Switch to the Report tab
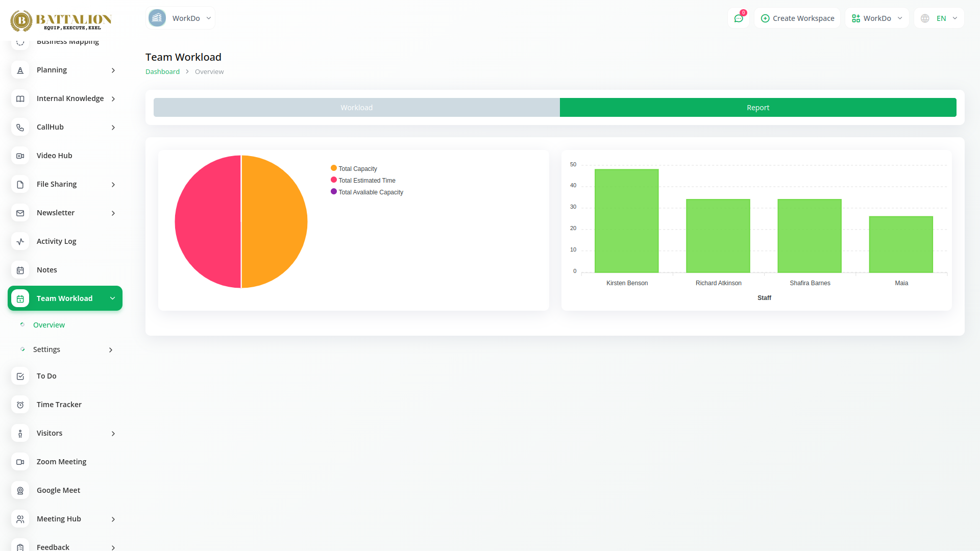Viewport: 980px width, 551px height. pos(758,108)
